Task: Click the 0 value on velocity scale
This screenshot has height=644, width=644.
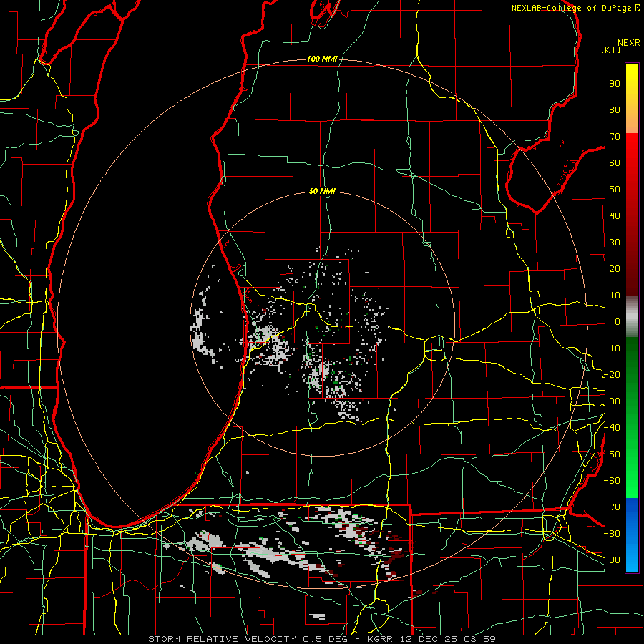Action: click(x=618, y=322)
